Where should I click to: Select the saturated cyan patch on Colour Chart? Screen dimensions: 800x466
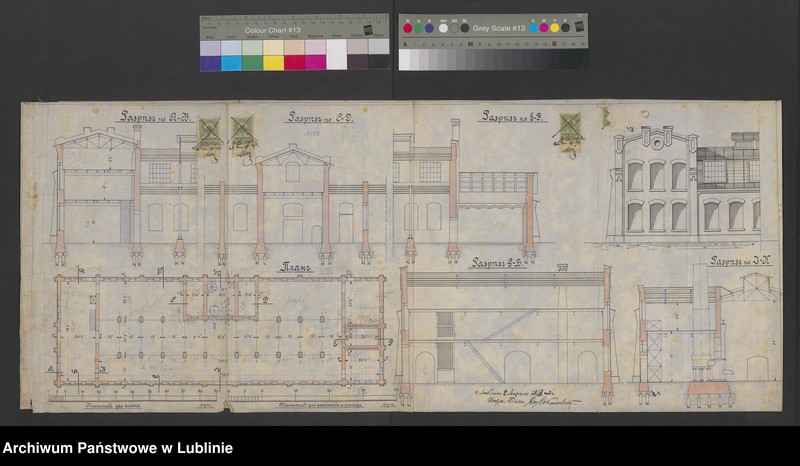coord(231,63)
